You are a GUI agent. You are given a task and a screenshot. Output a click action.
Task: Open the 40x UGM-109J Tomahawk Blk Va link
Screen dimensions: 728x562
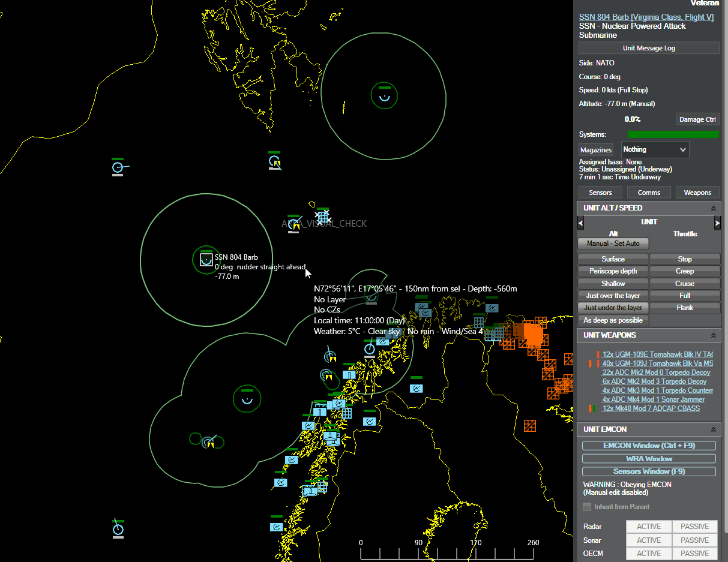point(658,363)
